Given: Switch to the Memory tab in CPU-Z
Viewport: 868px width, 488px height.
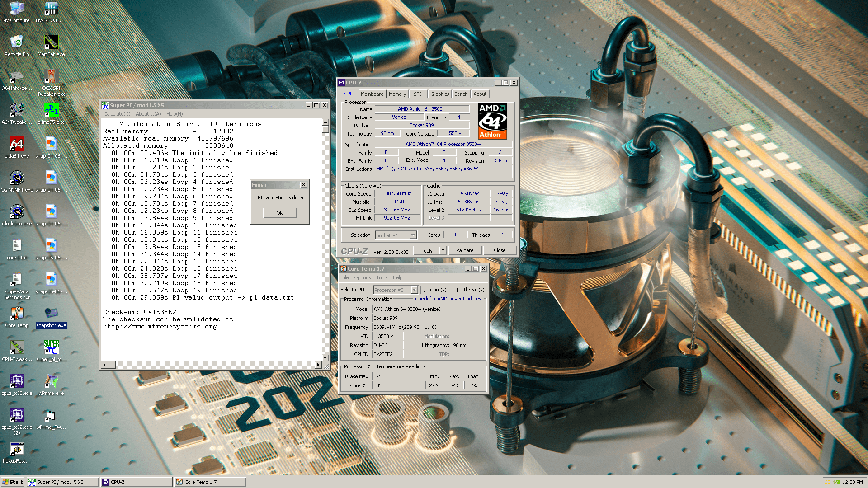Looking at the screenshot, I should (x=397, y=94).
